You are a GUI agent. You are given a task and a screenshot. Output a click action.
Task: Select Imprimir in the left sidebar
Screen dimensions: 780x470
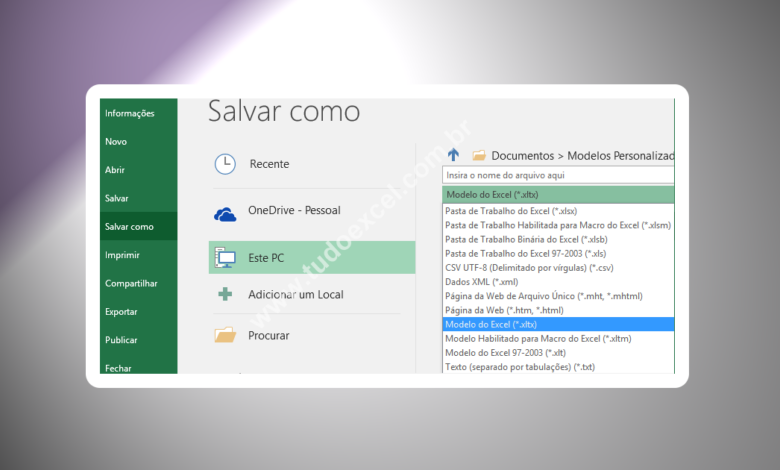coord(122,255)
